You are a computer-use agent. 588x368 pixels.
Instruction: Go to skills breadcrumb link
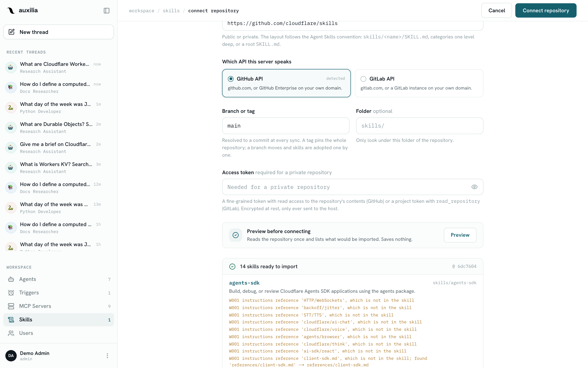(171, 11)
